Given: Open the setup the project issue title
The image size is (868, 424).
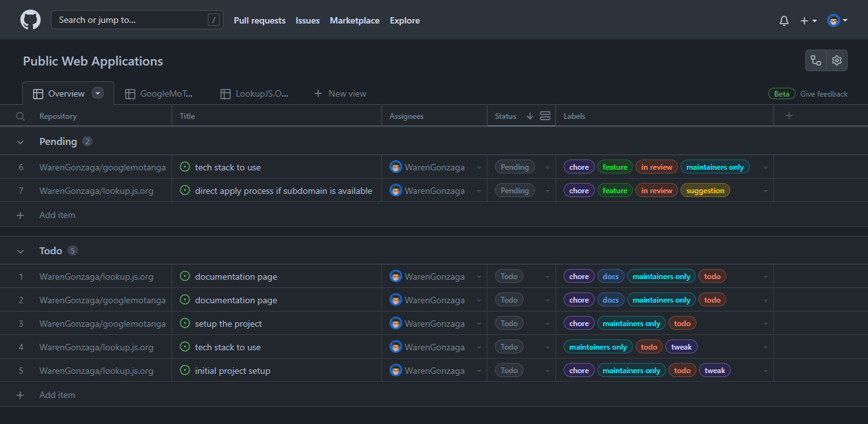Looking at the screenshot, I should point(229,324).
